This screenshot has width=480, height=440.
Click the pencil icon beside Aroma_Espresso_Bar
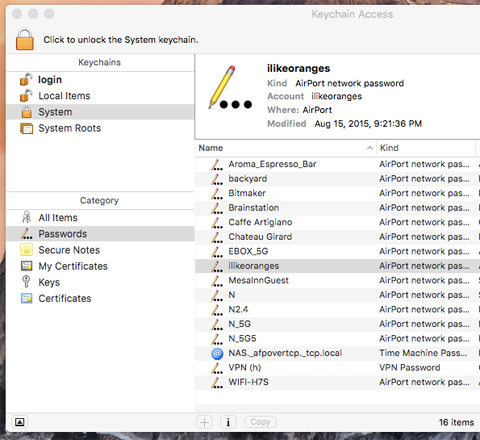tap(217, 164)
